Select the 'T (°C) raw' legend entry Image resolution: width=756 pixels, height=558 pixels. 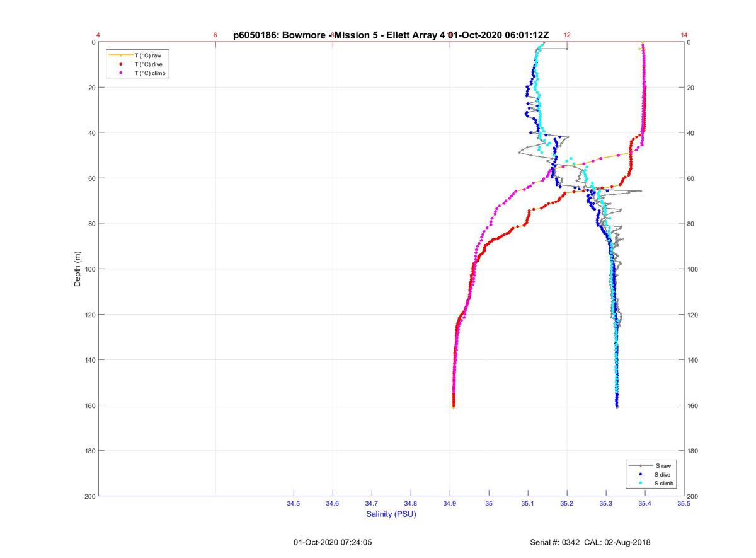tap(148, 55)
